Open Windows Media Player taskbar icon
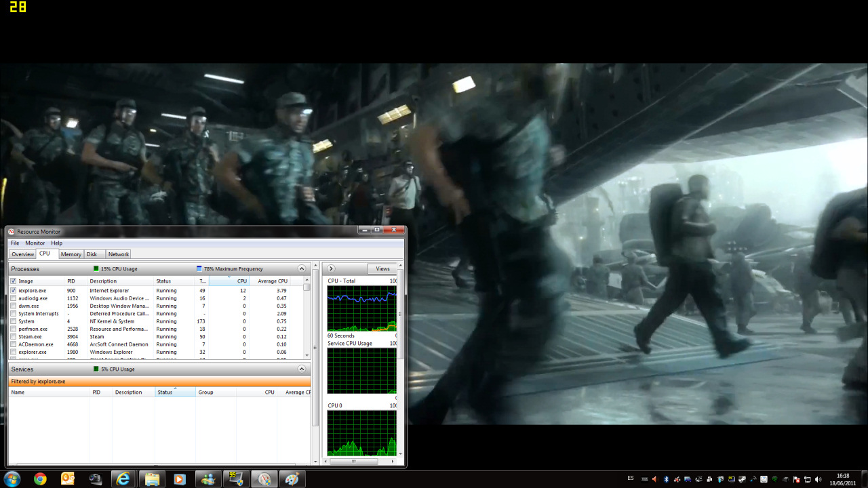Image resolution: width=868 pixels, height=488 pixels. coord(179,479)
